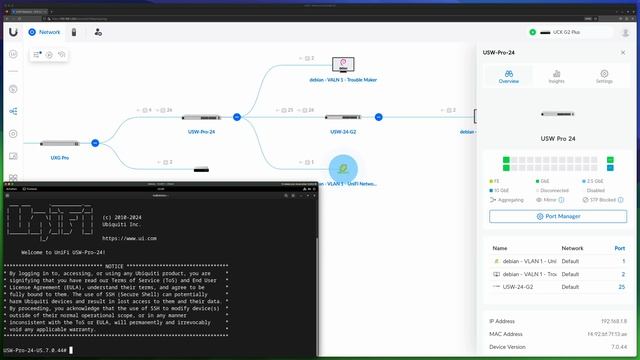Sort the table by the Name column
Screen dimensions: 640x360
point(500,248)
